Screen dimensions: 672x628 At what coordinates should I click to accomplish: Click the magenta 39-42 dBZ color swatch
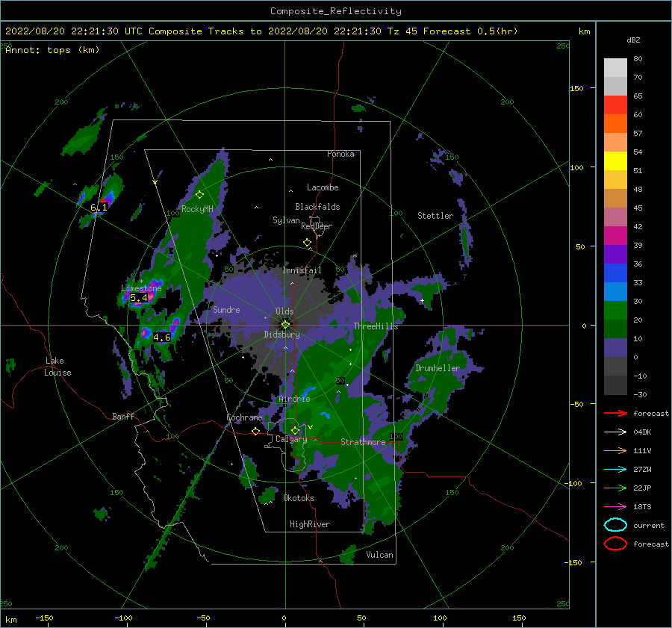(x=615, y=236)
